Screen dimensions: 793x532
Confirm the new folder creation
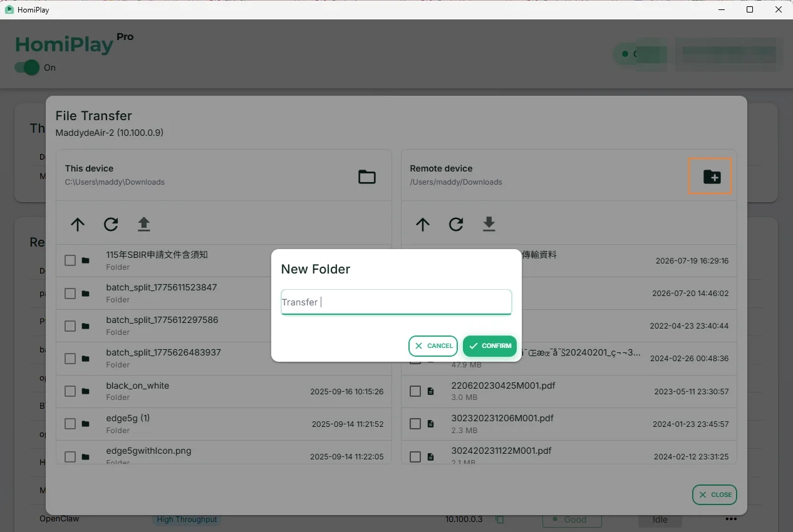click(x=490, y=345)
